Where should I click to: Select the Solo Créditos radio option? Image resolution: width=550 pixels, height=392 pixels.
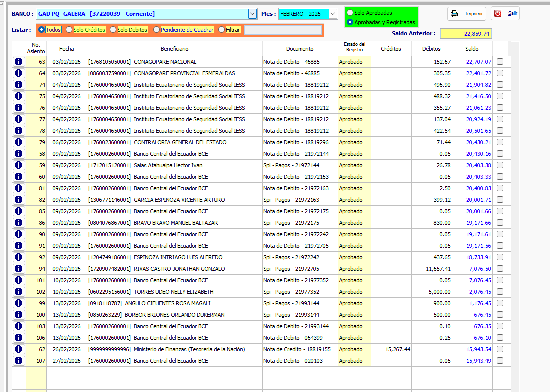pyautogui.click(x=69, y=30)
